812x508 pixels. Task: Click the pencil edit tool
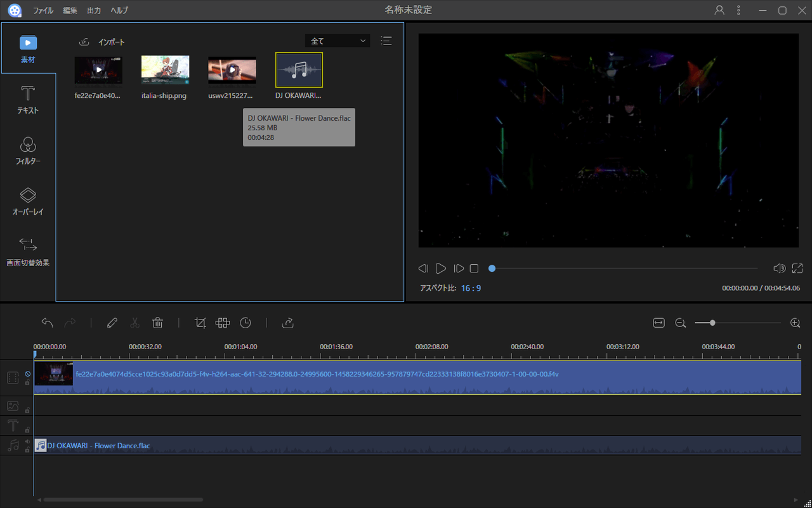pos(112,323)
